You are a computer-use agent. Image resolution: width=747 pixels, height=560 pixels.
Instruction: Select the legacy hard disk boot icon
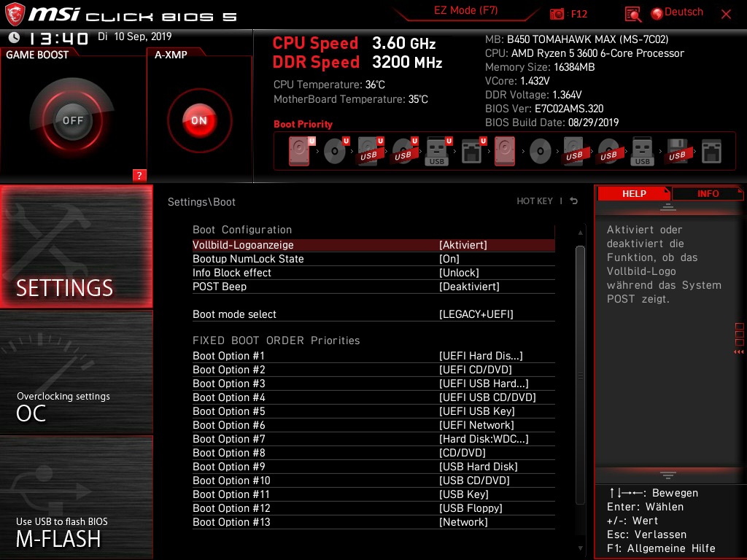click(505, 151)
